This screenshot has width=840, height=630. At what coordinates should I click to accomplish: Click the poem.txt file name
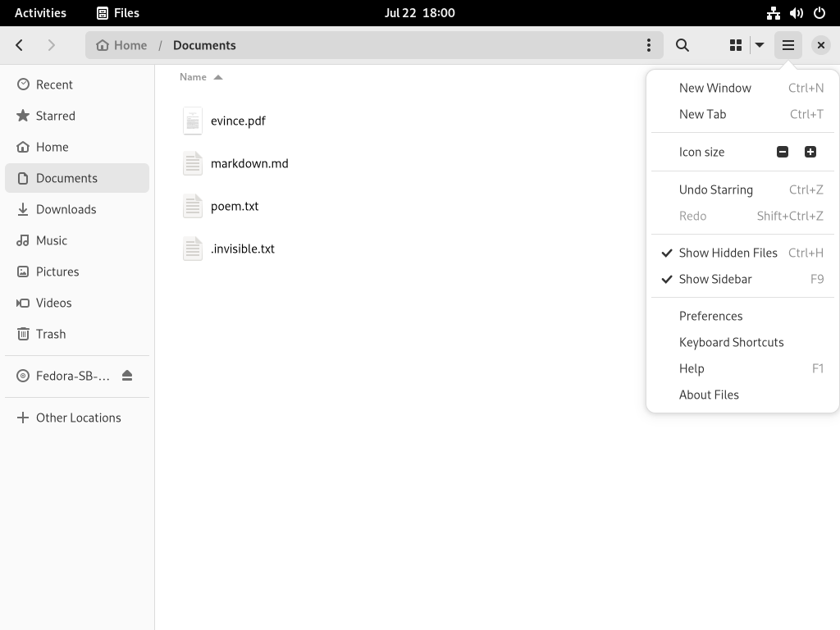tap(235, 206)
